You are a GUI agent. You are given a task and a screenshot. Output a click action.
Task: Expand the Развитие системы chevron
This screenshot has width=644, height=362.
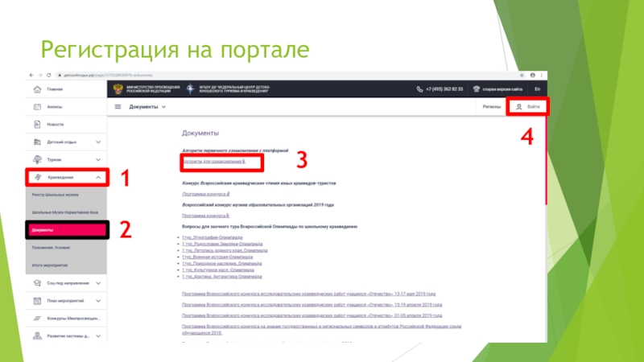pyautogui.click(x=98, y=336)
